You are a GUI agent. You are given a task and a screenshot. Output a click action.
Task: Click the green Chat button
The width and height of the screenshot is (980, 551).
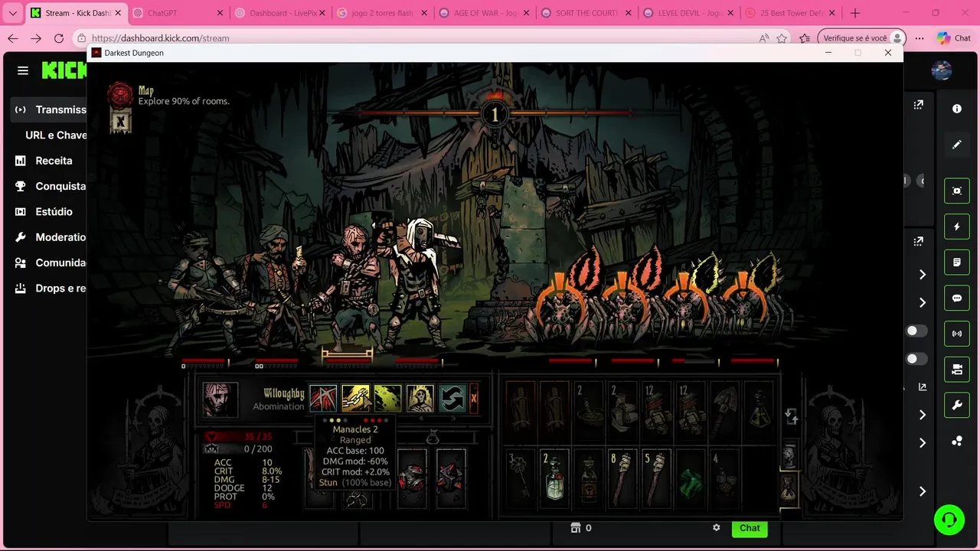pos(750,528)
